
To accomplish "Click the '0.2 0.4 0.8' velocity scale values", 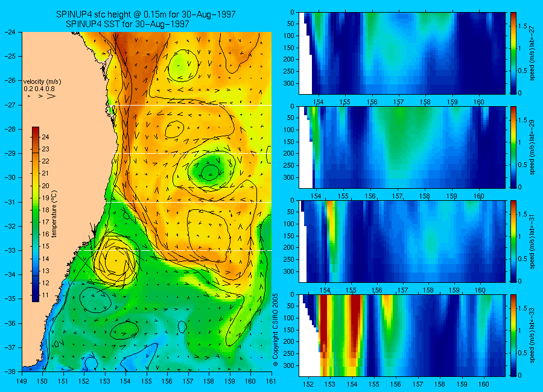I will tap(39, 89).
